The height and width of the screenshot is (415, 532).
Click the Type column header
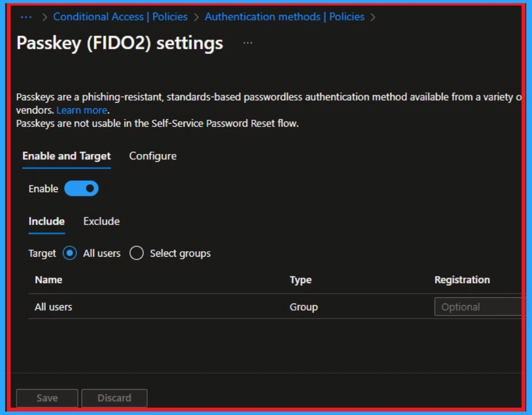pos(300,280)
